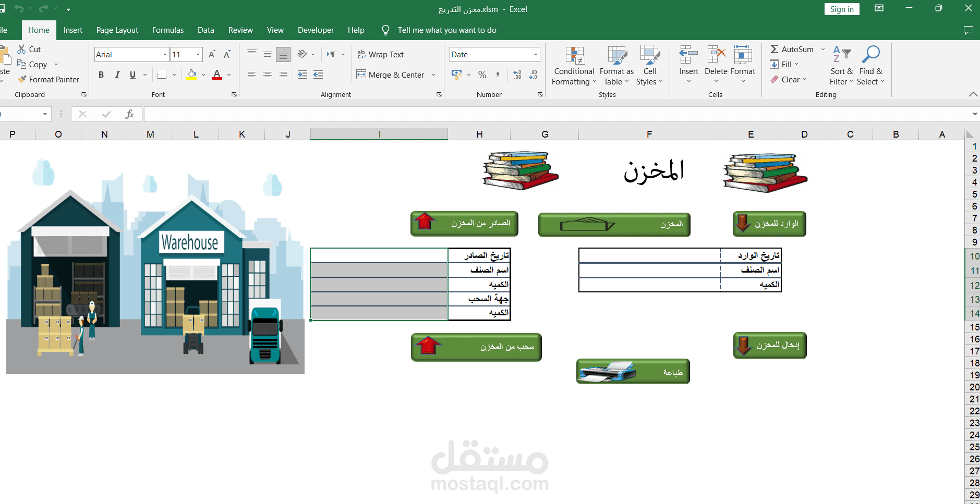
Task: Toggle Bold formatting
Action: (101, 75)
